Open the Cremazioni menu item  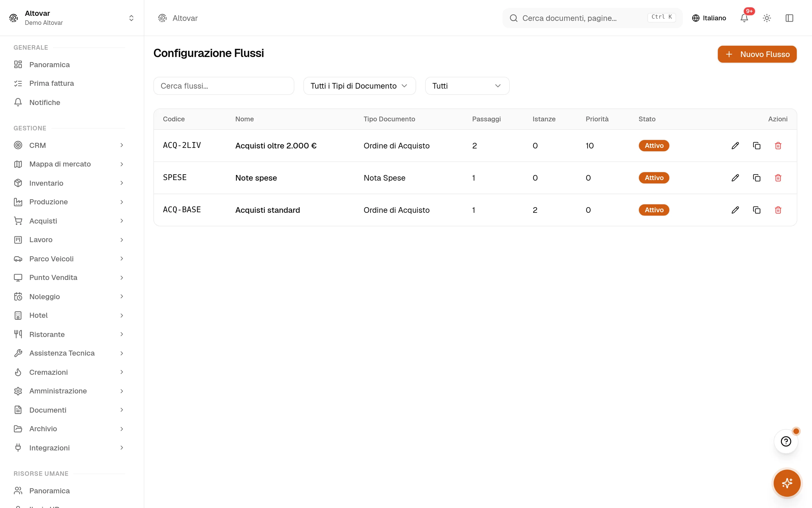(x=69, y=372)
